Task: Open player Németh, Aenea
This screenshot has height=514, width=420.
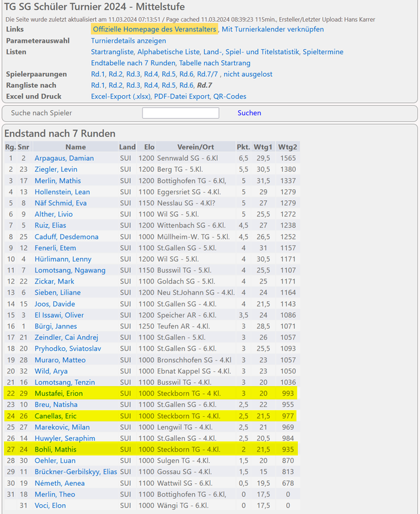Action: click(60, 483)
